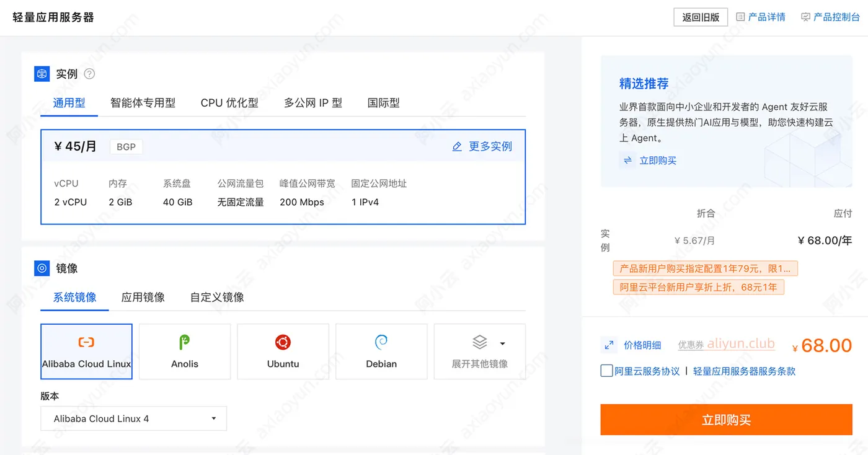Image resolution: width=868 pixels, height=455 pixels.
Task: Expand 展开其他镜像 to show more images
Action: (480, 351)
